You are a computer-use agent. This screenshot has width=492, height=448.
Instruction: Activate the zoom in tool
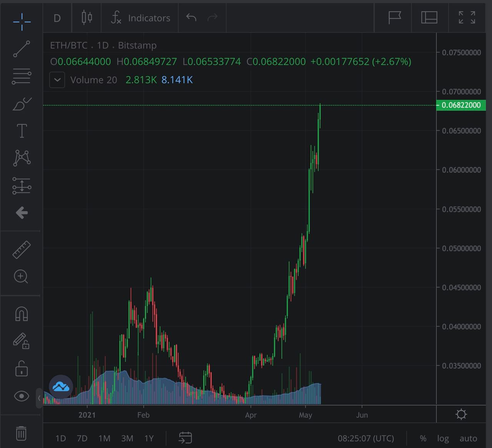(x=21, y=277)
